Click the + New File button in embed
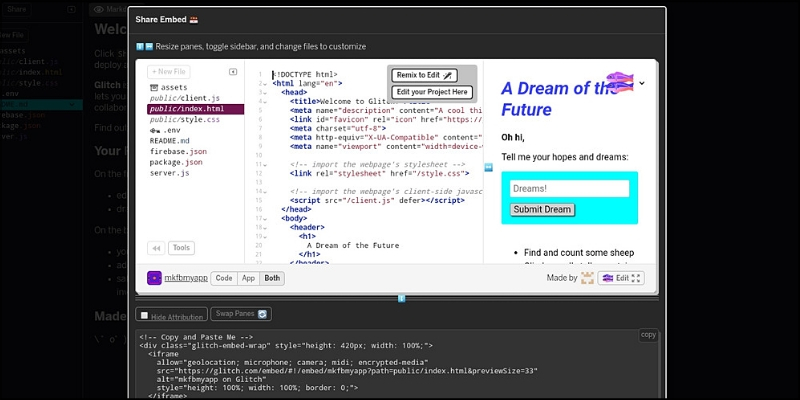Image resolution: width=800 pixels, height=400 pixels. [x=169, y=72]
